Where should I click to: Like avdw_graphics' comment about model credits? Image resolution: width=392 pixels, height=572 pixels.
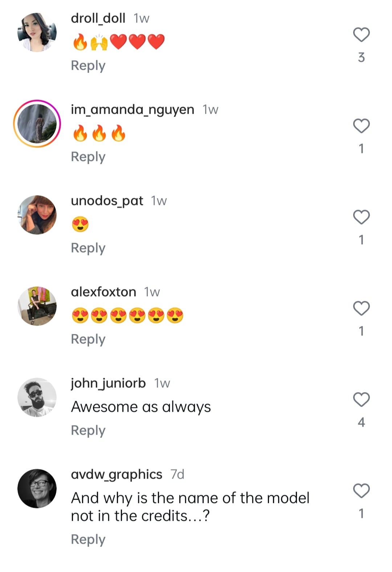(x=361, y=491)
